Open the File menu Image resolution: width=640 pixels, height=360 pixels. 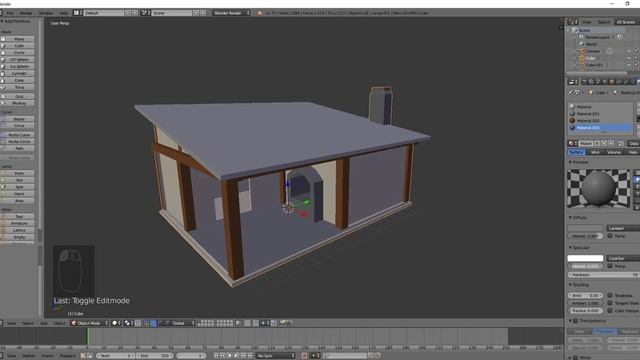pyautogui.click(x=10, y=13)
